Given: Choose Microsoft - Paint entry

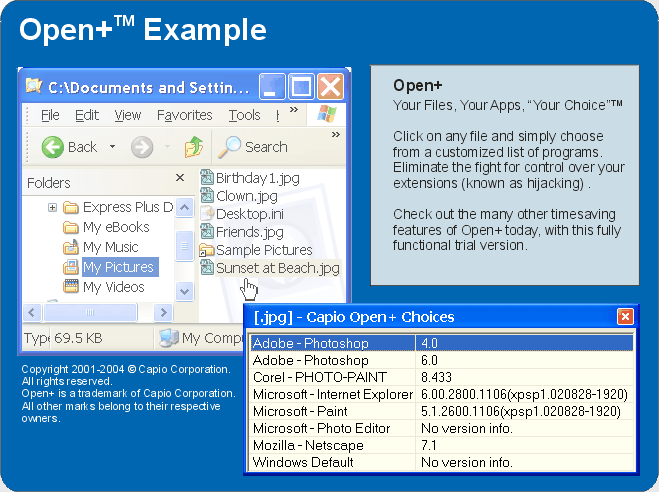Looking at the screenshot, I should pos(441,411).
